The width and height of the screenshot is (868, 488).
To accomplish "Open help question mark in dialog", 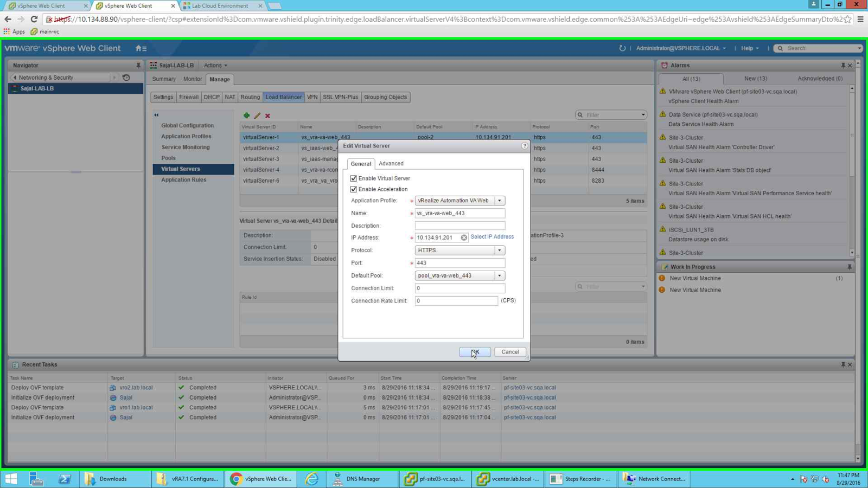I will pos(525,146).
